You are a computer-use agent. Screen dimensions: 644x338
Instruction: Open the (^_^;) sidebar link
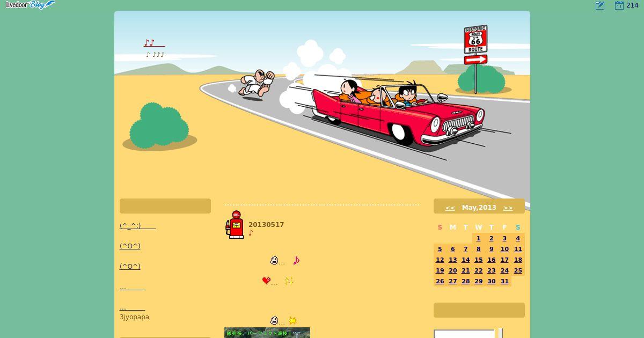[137, 225]
